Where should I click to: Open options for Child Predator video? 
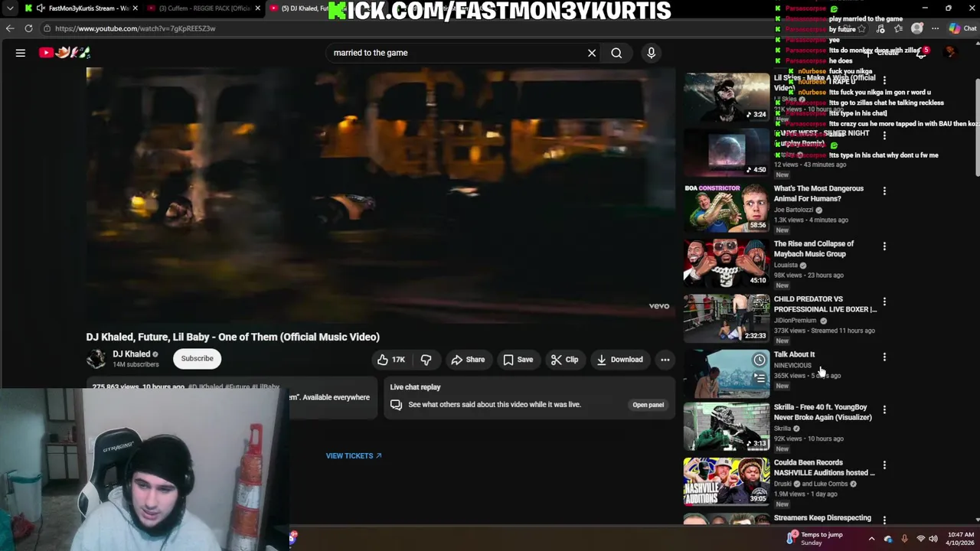[884, 302]
